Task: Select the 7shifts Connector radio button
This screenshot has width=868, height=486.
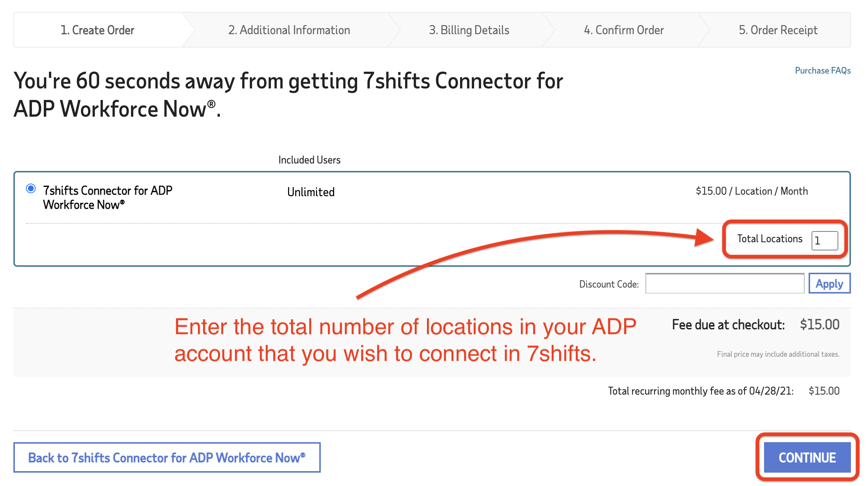Action: point(31,189)
